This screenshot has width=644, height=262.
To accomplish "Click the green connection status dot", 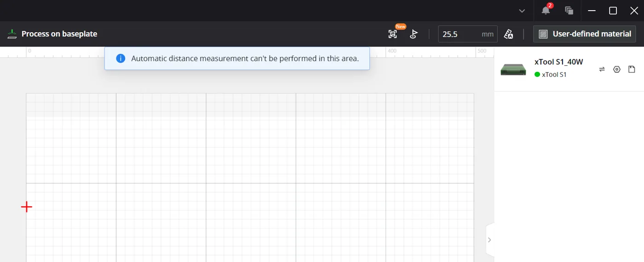I will 537,74.
